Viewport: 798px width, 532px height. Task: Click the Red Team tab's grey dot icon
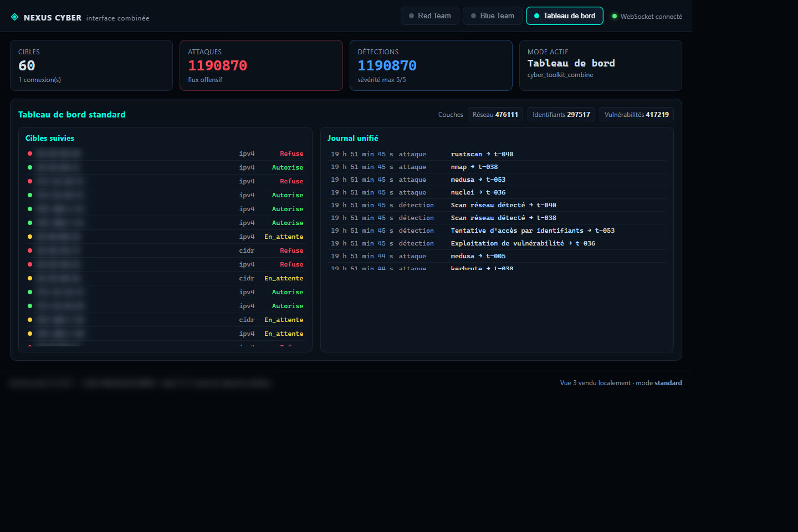click(x=411, y=16)
